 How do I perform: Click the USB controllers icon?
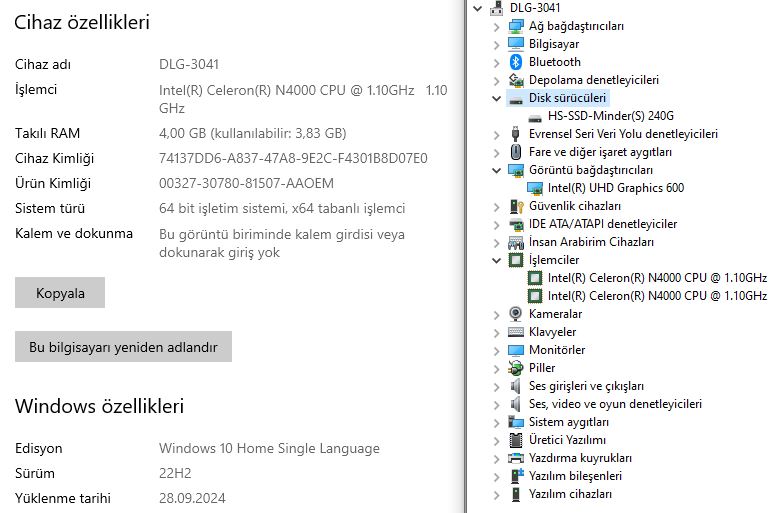[x=516, y=134]
